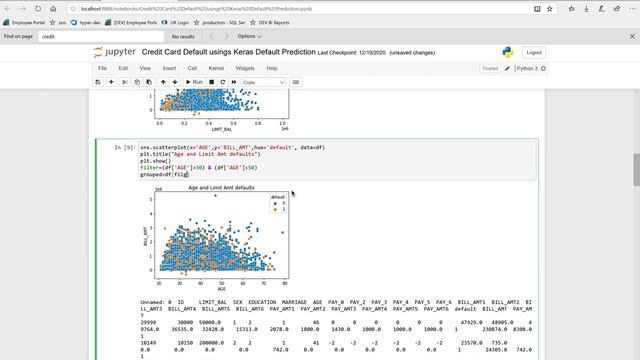Cut selected cells with scissors icon
Image resolution: width=640 pixels, height=360 pixels.
[x=125, y=82]
